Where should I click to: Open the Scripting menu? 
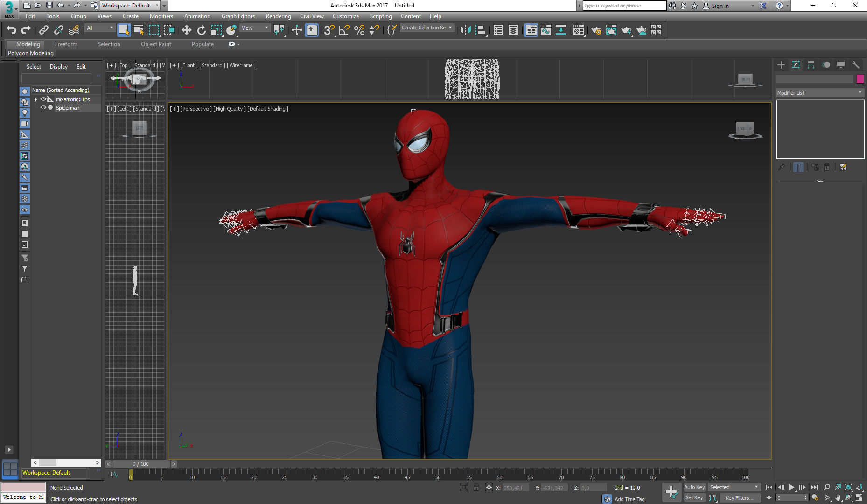coord(380,16)
